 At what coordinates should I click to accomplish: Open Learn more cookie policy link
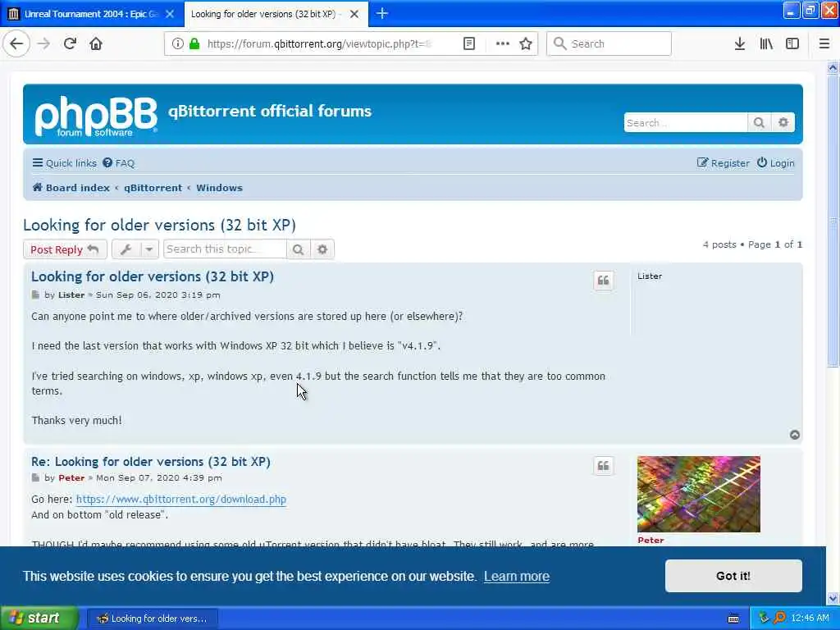point(517,577)
